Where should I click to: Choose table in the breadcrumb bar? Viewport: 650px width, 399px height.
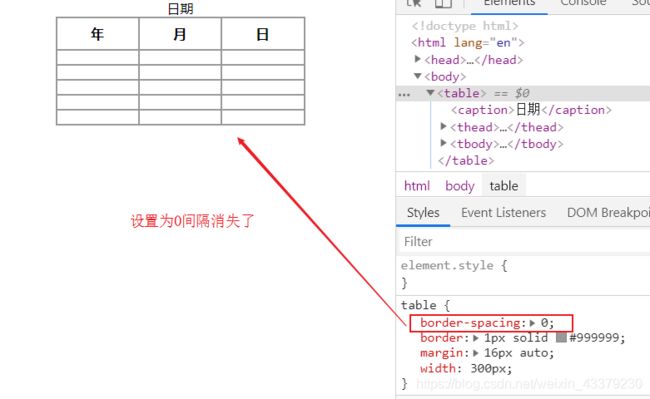tap(504, 186)
